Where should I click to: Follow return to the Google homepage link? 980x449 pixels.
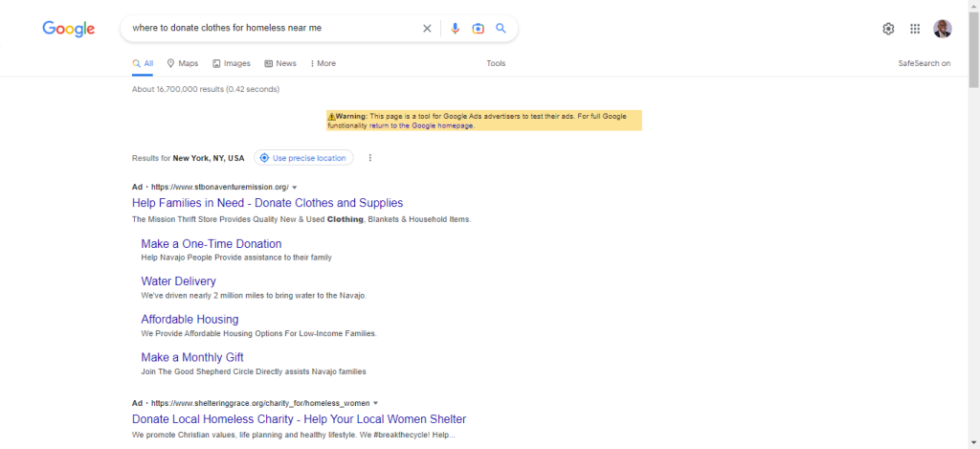pyautogui.click(x=421, y=125)
